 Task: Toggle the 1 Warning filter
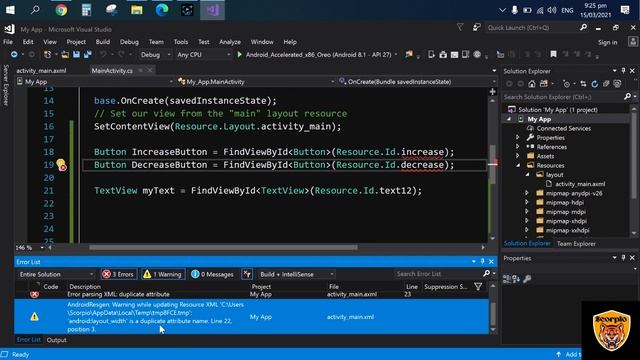pos(162,274)
